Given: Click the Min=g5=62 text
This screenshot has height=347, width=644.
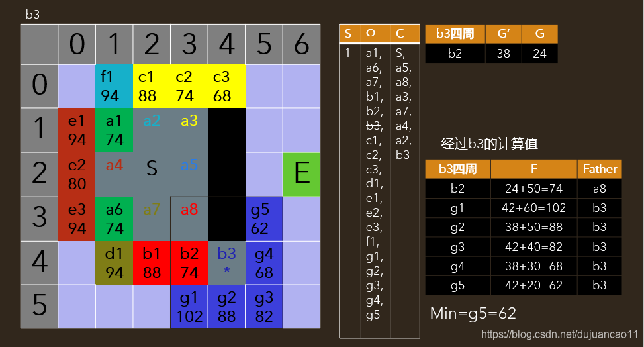Looking at the screenshot, I should [473, 314].
